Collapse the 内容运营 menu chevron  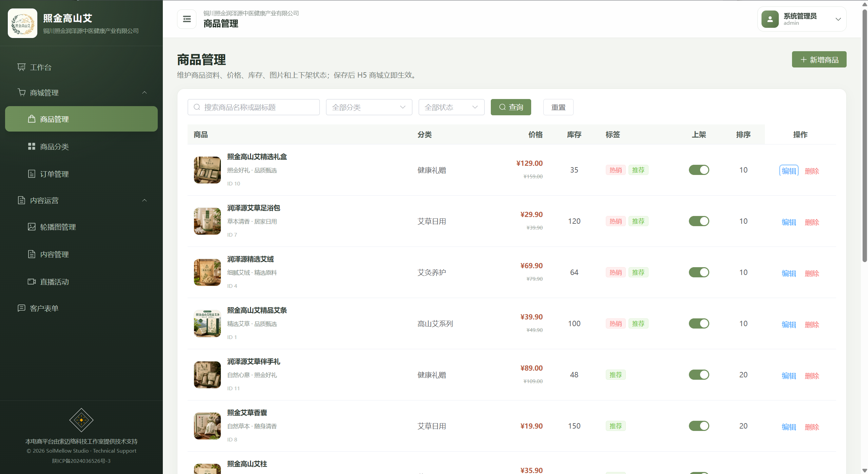tap(144, 200)
